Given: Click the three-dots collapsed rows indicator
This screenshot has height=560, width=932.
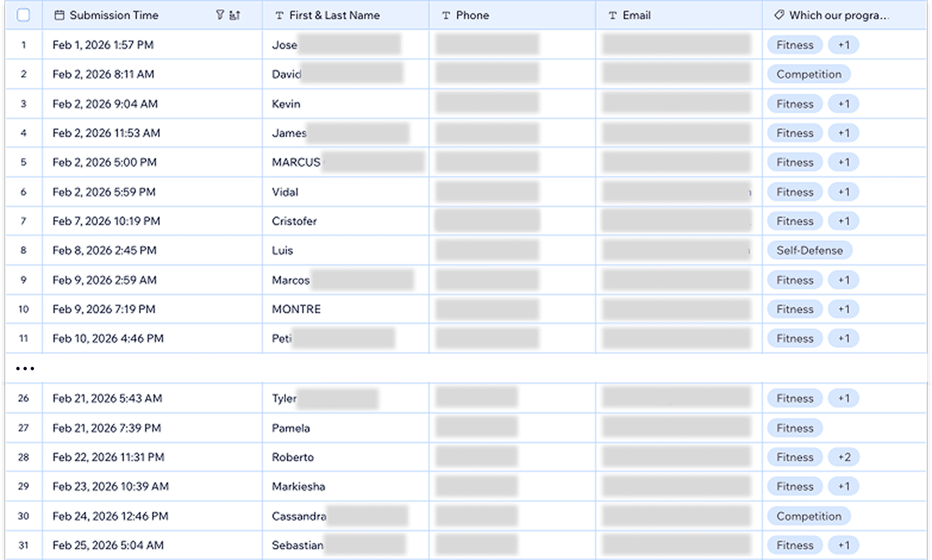Looking at the screenshot, I should click(25, 369).
